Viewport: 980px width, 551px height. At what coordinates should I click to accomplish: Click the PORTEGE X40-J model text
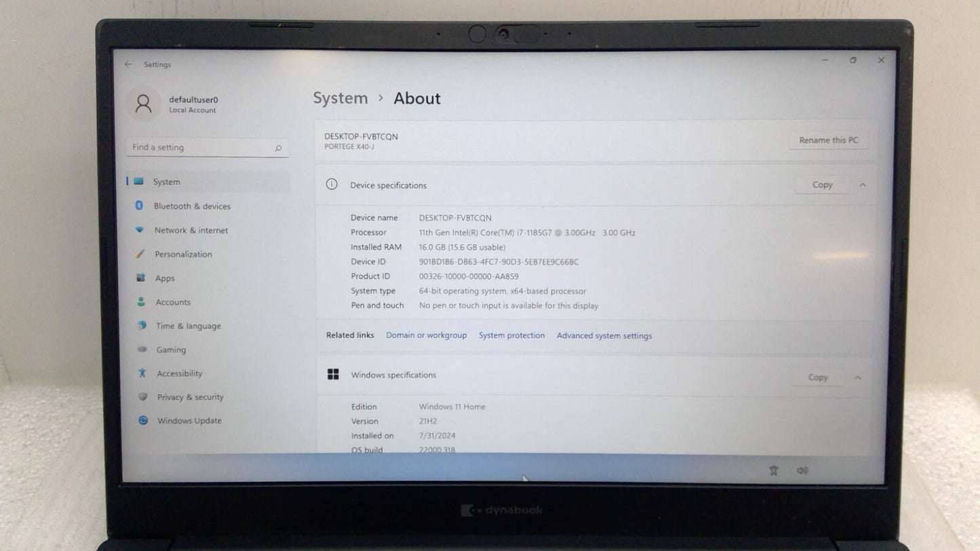(x=349, y=147)
